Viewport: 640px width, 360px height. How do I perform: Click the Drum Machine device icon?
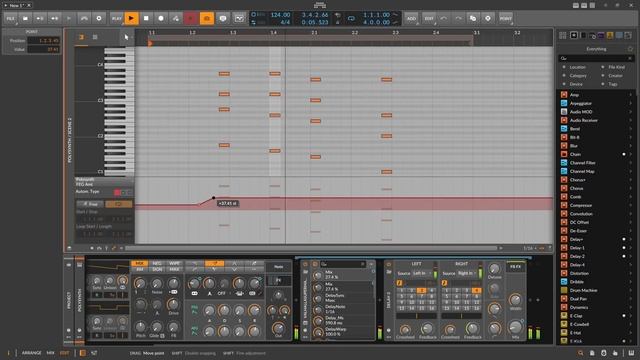(x=564, y=290)
